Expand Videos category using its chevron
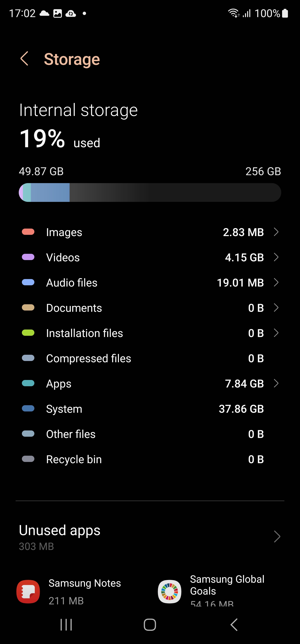The height and width of the screenshot is (644, 300). click(276, 257)
